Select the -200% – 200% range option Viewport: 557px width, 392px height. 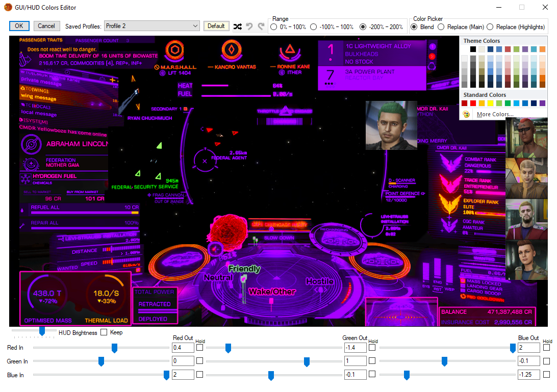click(363, 27)
